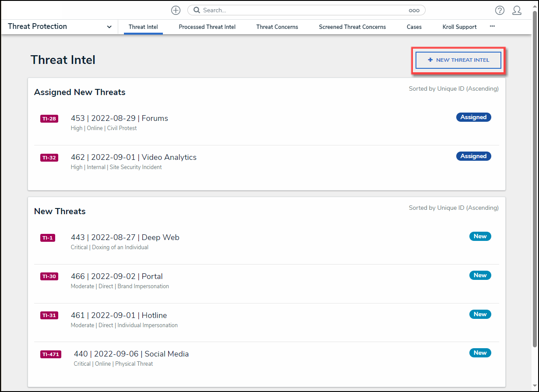
Task: Switch to the Processed Threat Intel tab
Action: coord(207,27)
